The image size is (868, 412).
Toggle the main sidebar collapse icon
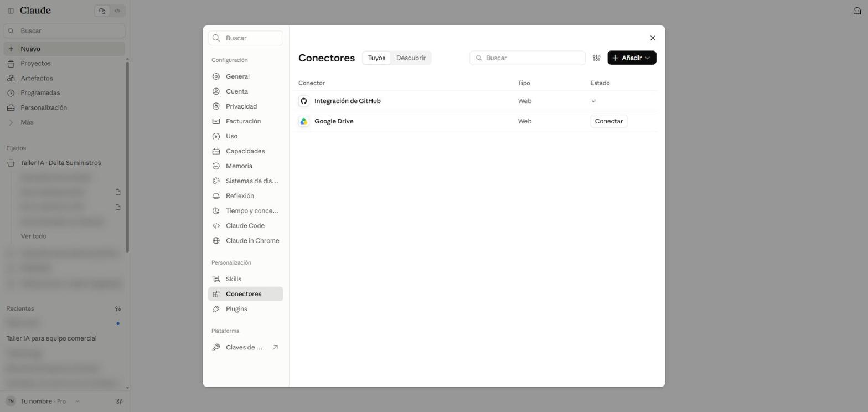coord(11,11)
